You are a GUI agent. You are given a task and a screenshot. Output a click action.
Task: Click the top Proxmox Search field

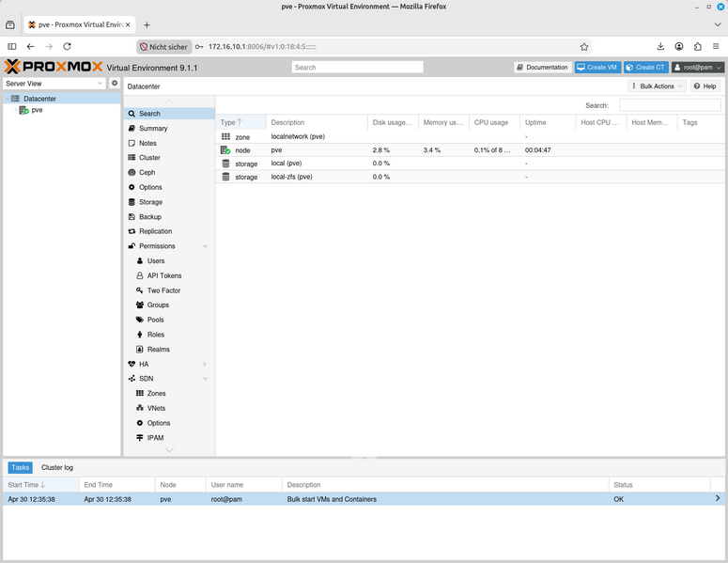point(358,68)
